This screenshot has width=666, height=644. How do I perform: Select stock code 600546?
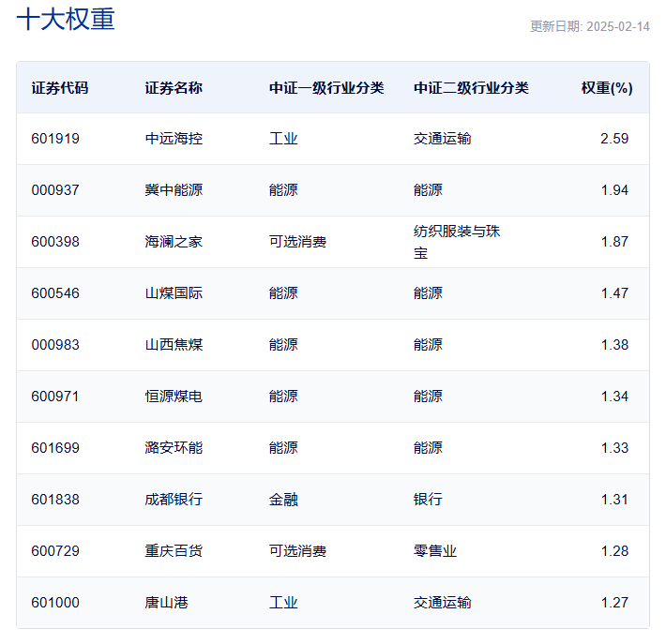tap(55, 293)
